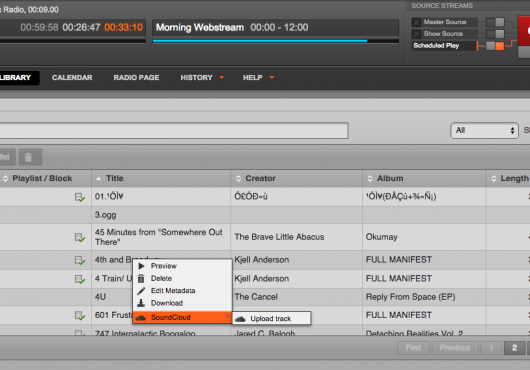Screen dimensions: 530x370
Task: Click scheduled icon in 601 Frust row
Action: tap(80, 316)
